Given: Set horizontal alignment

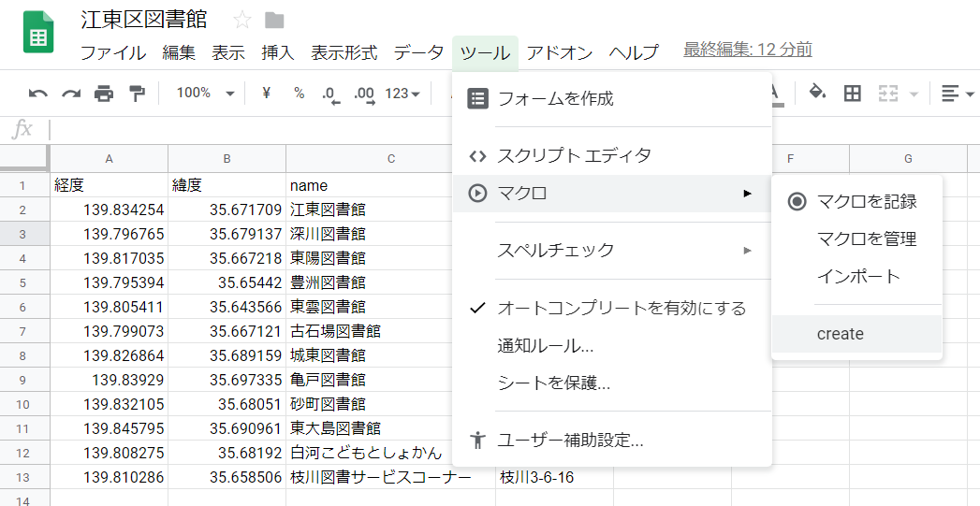Looking at the screenshot, I should pos(949,94).
